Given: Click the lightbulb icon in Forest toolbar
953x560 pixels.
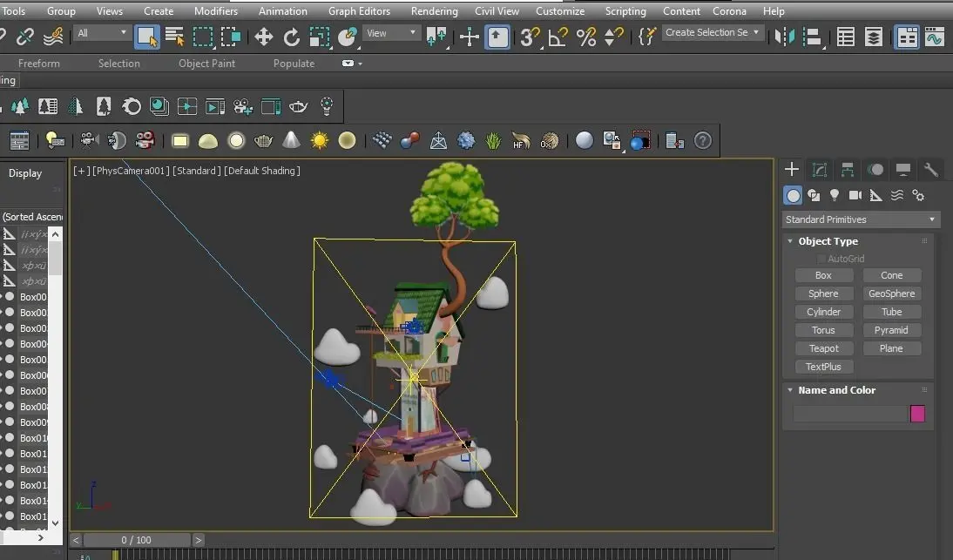Looking at the screenshot, I should (x=327, y=107).
